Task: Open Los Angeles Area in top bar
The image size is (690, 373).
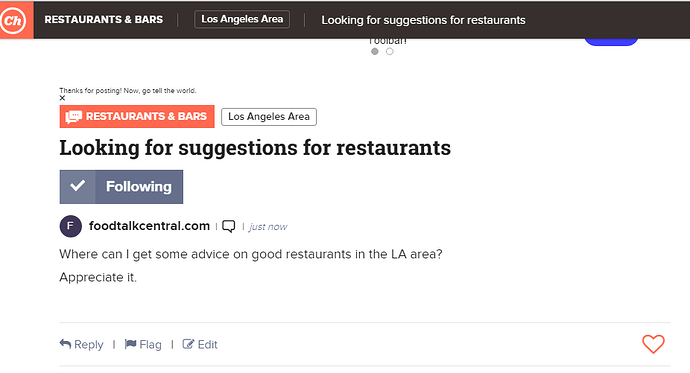Action: pyautogui.click(x=242, y=19)
